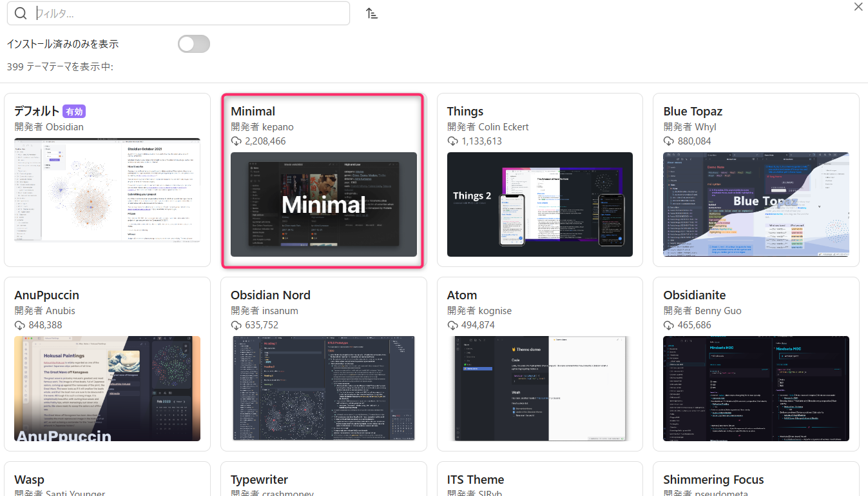The height and width of the screenshot is (496, 868).
Task: Click the 465,686 download count
Action: coord(694,325)
